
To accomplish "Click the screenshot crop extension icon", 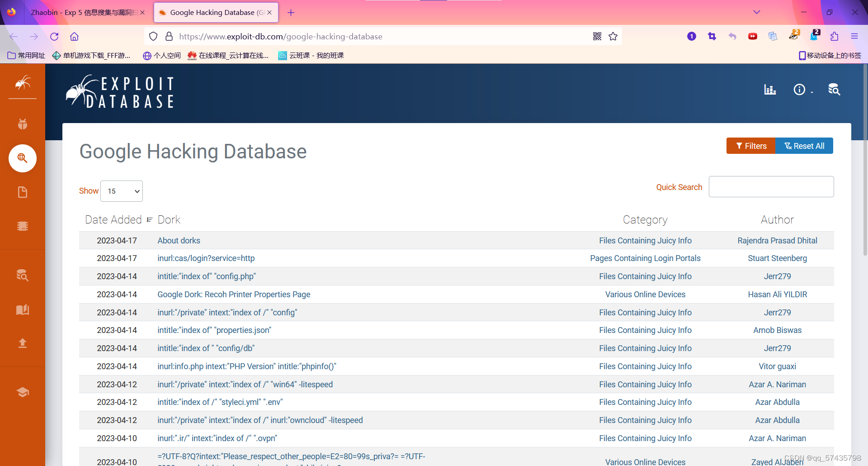I will pos(712,37).
